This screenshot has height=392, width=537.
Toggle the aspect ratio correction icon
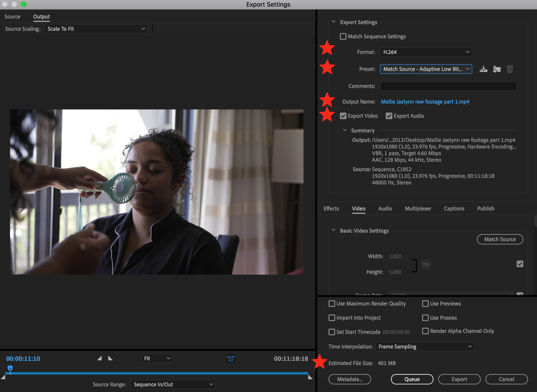coord(230,358)
